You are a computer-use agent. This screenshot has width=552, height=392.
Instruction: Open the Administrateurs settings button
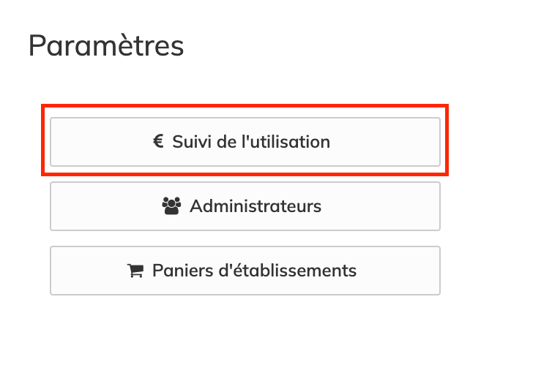point(245,206)
